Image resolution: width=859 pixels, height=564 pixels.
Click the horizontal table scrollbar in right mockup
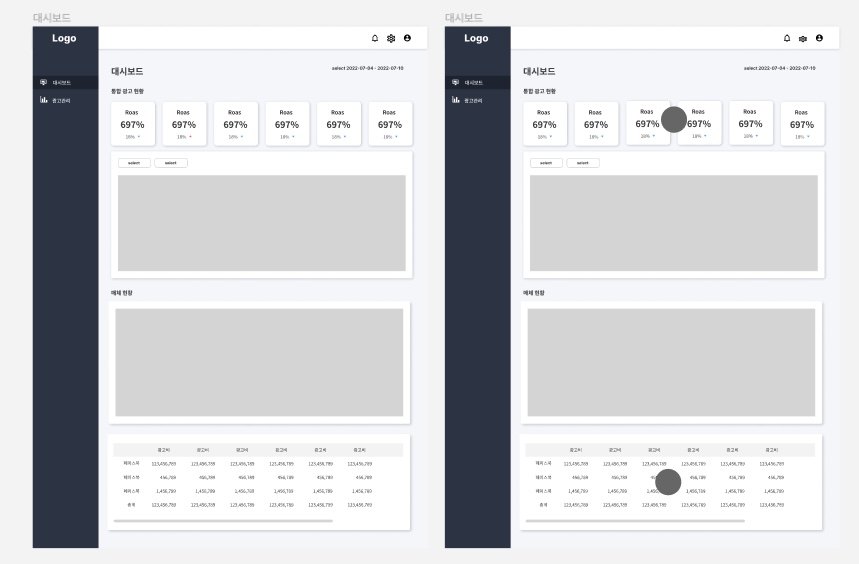click(635, 521)
